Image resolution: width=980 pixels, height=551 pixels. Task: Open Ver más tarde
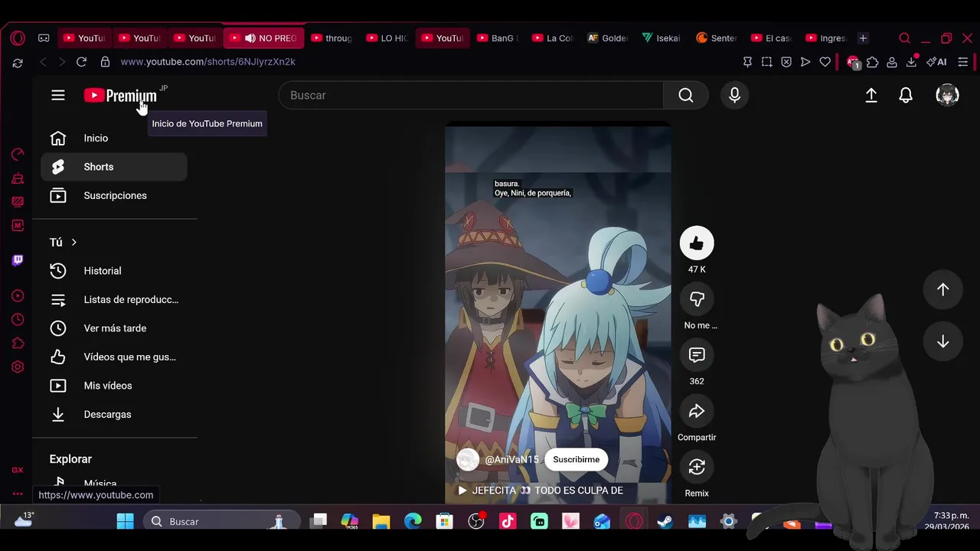point(113,328)
